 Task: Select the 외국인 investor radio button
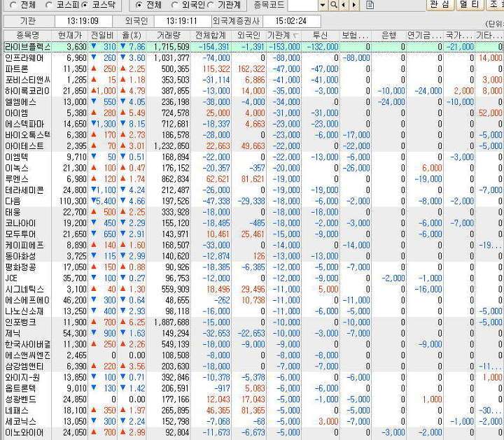(x=175, y=5)
